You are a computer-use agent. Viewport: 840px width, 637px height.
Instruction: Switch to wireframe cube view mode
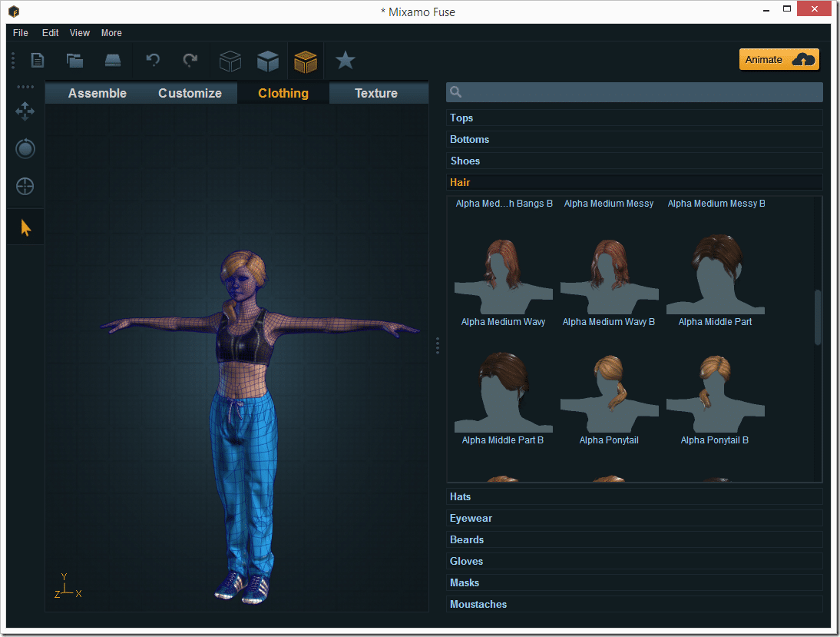pos(230,61)
